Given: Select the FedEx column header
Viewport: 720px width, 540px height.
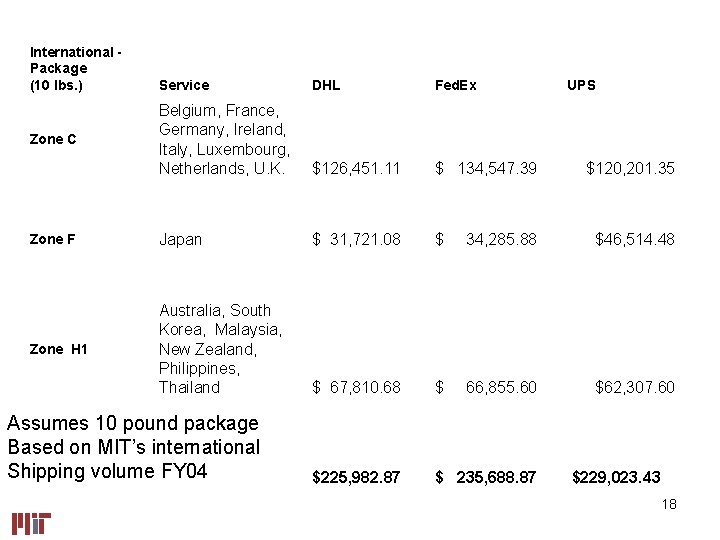Looking at the screenshot, I should pyautogui.click(x=456, y=85).
